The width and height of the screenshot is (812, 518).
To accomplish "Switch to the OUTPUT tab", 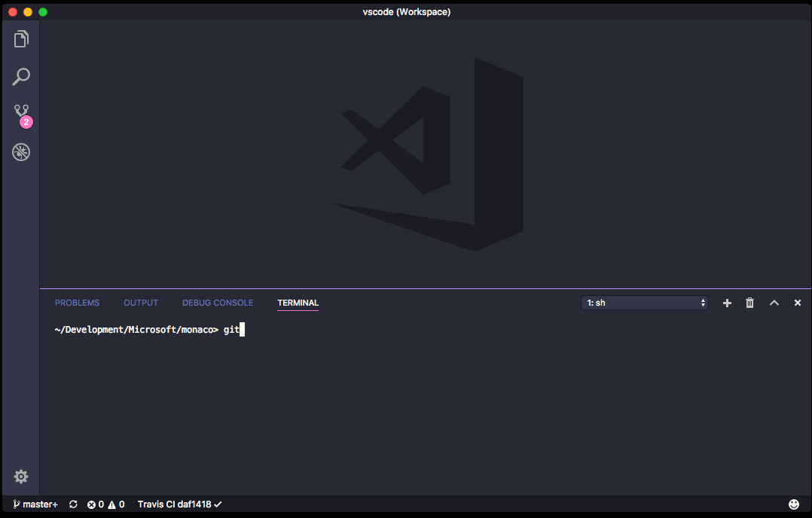I will click(141, 303).
